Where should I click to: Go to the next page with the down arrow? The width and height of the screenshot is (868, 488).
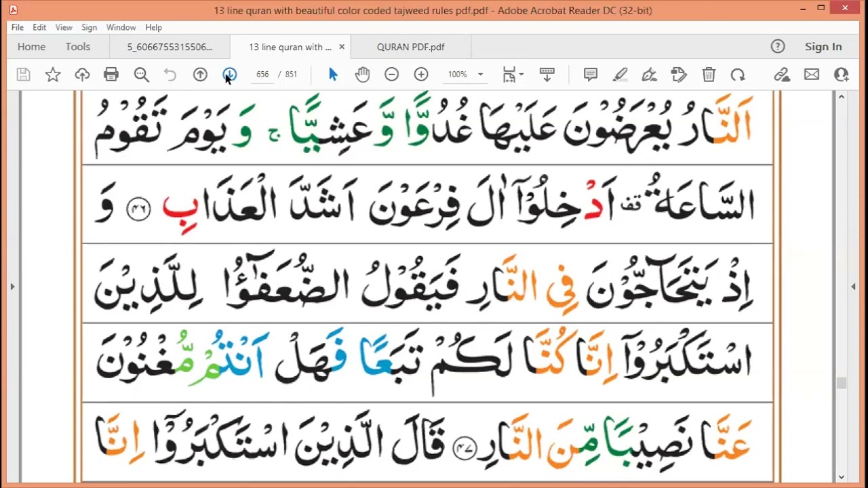[x=229, y=75]
